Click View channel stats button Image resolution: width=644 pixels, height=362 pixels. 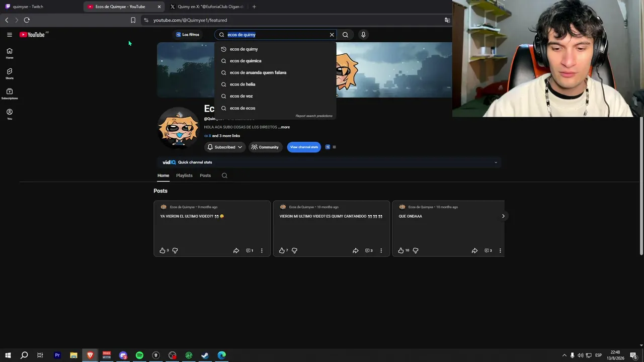click(304, 147)
